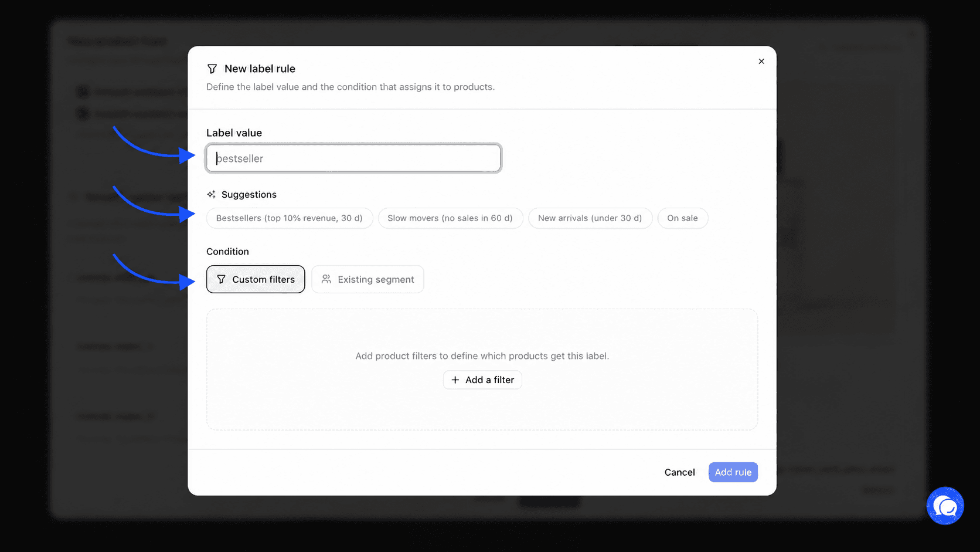The width and height of the screenshot is (980, 552).
Task: Click the plus icon in Add a filter
Action: click(x=455, y=380)
